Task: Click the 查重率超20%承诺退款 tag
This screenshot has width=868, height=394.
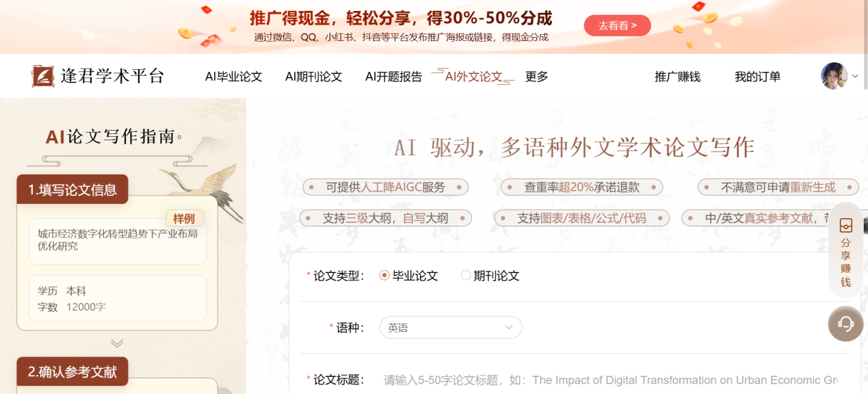Action: [x=581, y=187]
